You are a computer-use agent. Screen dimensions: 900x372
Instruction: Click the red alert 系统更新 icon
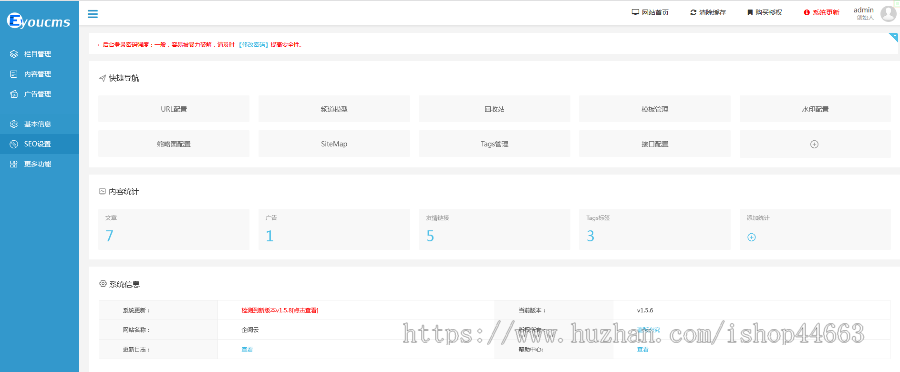tap(806, 12)
